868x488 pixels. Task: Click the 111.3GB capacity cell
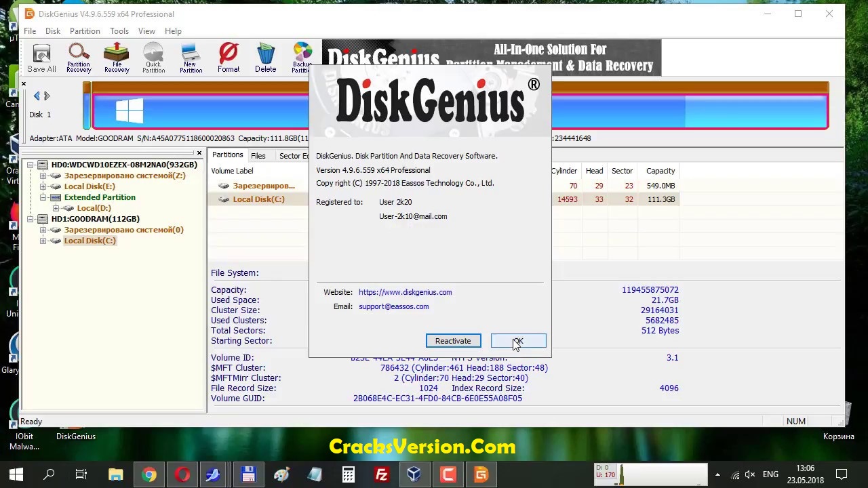pos(661,199)
